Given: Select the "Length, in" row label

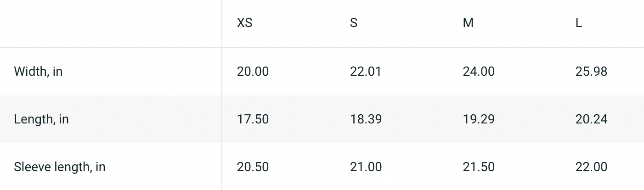Looking at the screenshot, I should (x=41, y=119).
